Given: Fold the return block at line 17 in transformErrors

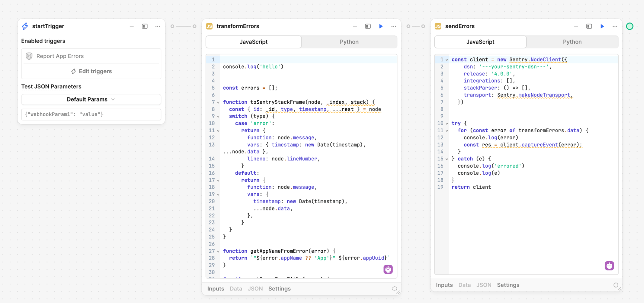Looking at the screenshot, I should (x=218, y=180).
